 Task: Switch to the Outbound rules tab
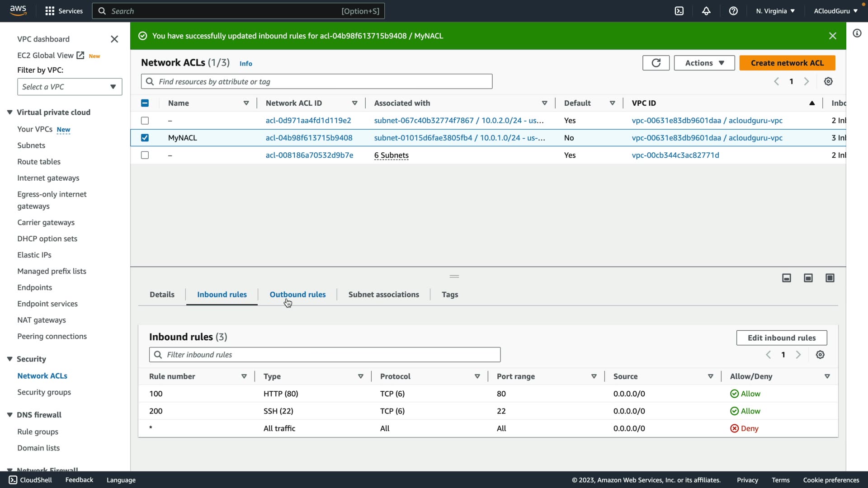(x=297, y=295)
